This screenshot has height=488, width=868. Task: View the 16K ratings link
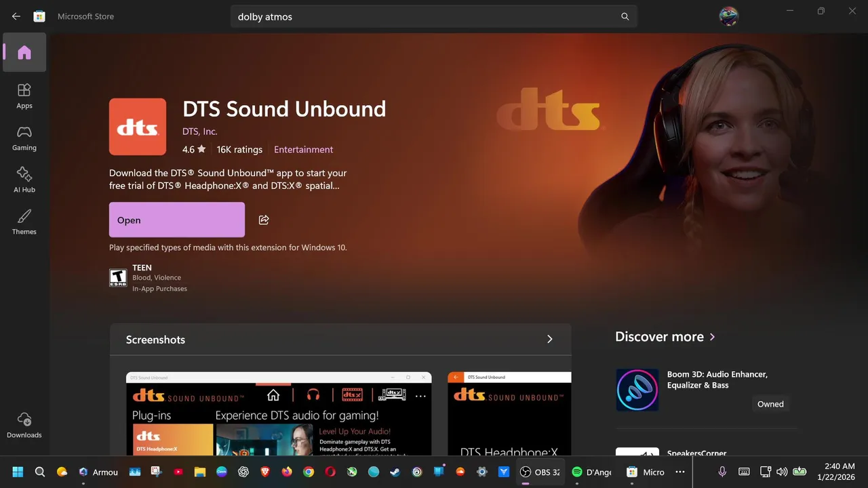click(x=239, y=149)
